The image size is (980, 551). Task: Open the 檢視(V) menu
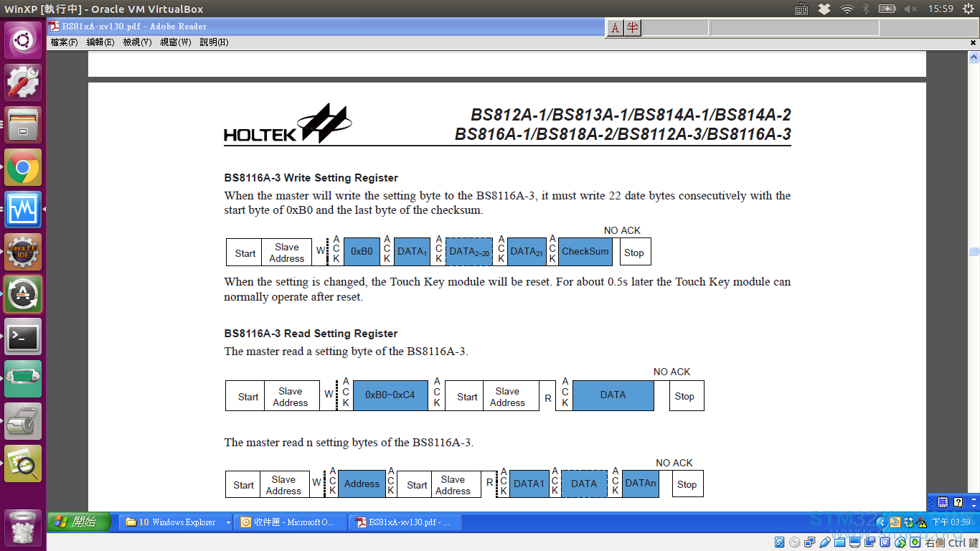pos(138,43)
